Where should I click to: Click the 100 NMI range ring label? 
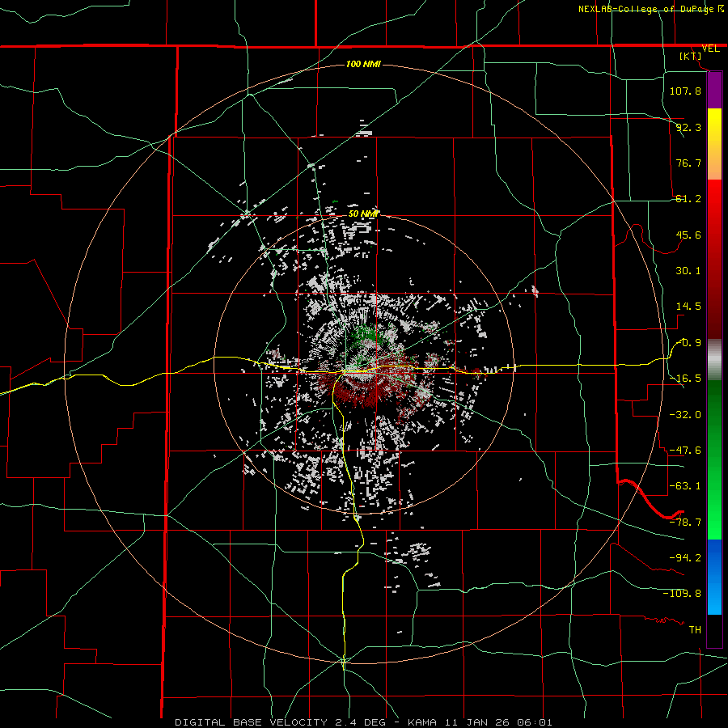coord(363,64)
